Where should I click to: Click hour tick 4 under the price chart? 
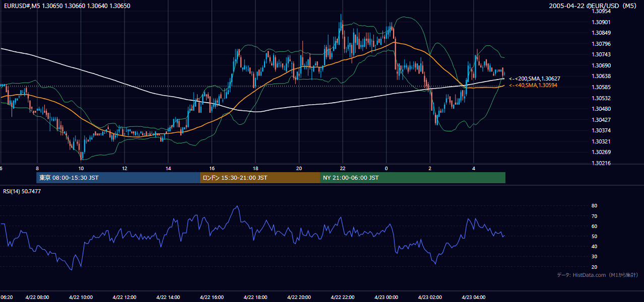pyautogui.click(x=474, y=169)
